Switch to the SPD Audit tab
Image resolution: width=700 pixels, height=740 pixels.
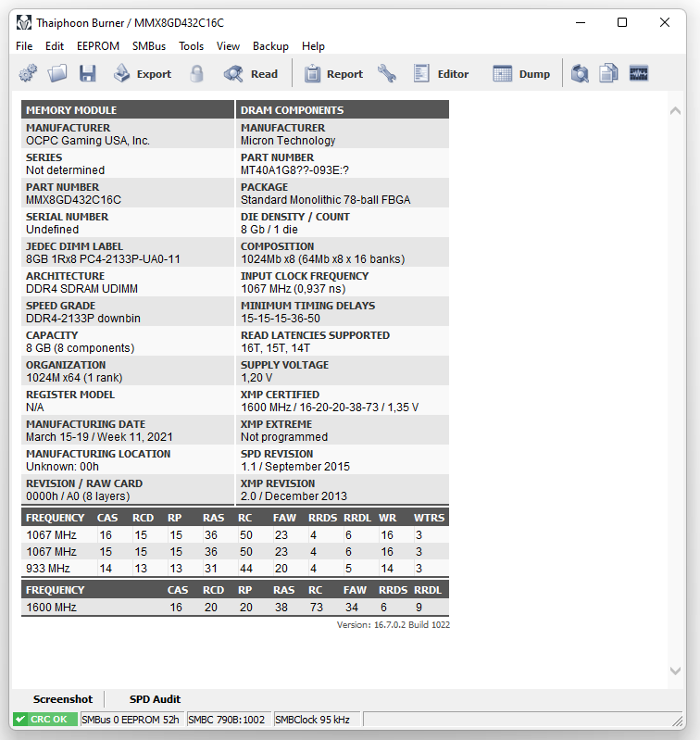point(155,699)
